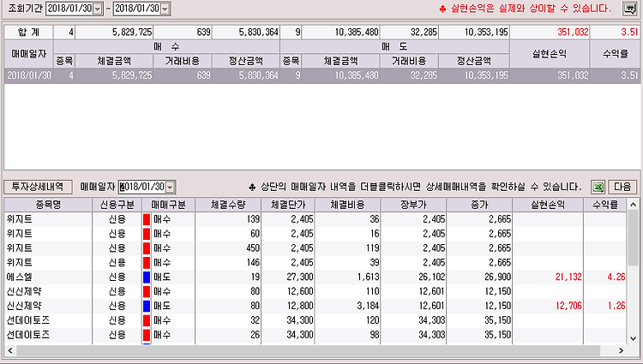Viewport: 643px width, 364px height.
Task: Click the 신용구분 column header
Action: click(x=117, y=205)
